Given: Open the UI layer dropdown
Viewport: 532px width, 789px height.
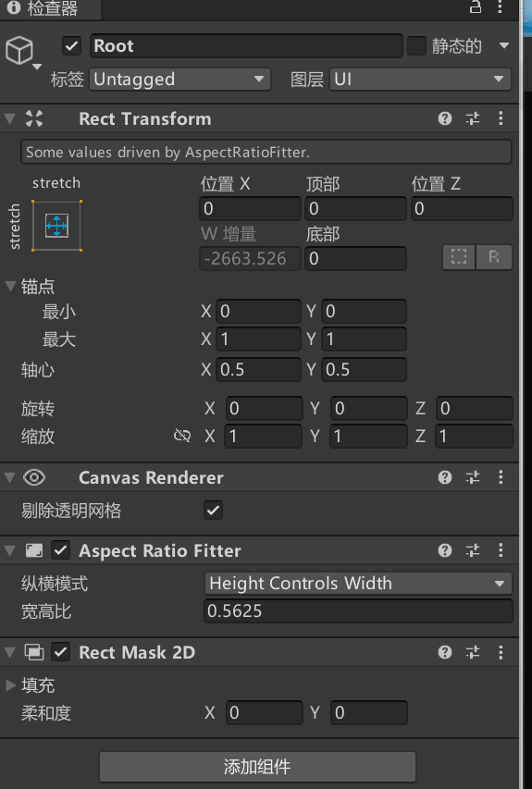Looking at the screenshot, I should [x=420, y=79].
